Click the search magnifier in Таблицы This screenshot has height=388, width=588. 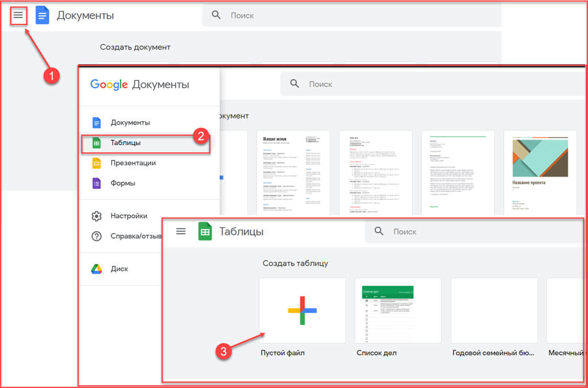coord(379,231)
